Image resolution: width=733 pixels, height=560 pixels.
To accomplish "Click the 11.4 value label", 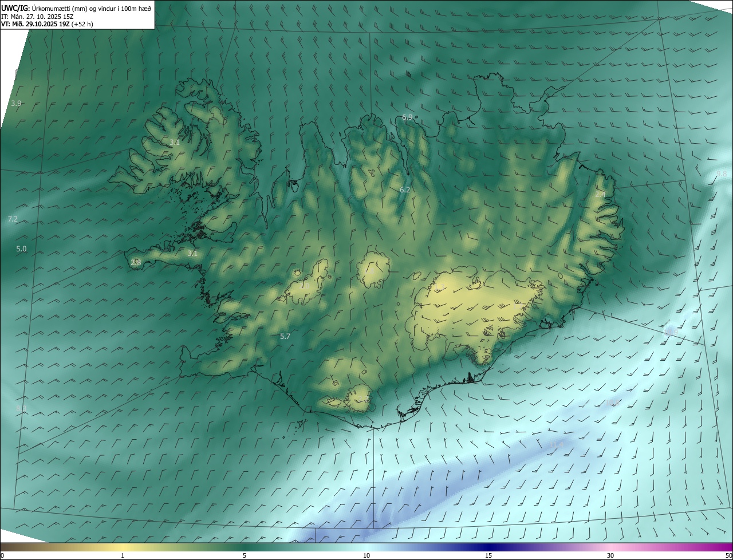I will click(557, 444).
